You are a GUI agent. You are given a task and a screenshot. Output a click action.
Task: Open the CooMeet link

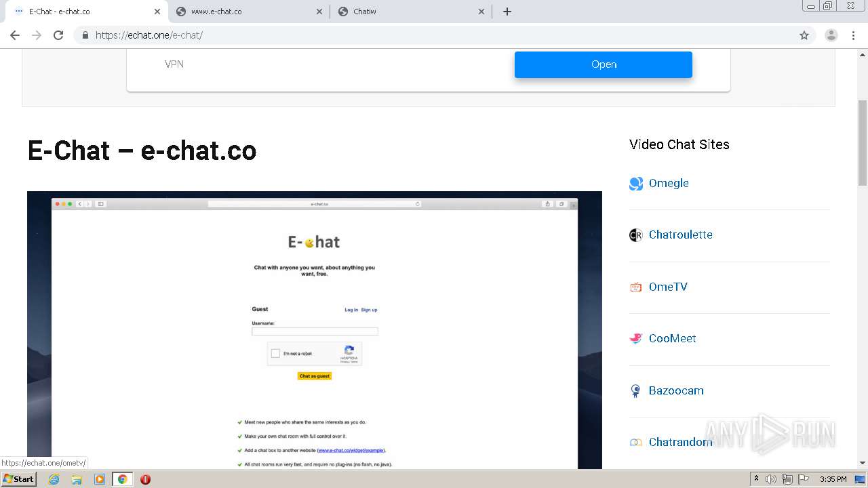coord(673,338)
